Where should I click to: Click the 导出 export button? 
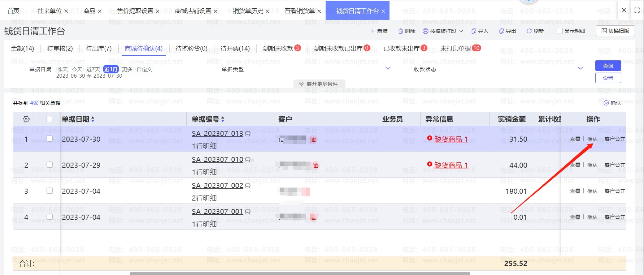coord(508,31)
